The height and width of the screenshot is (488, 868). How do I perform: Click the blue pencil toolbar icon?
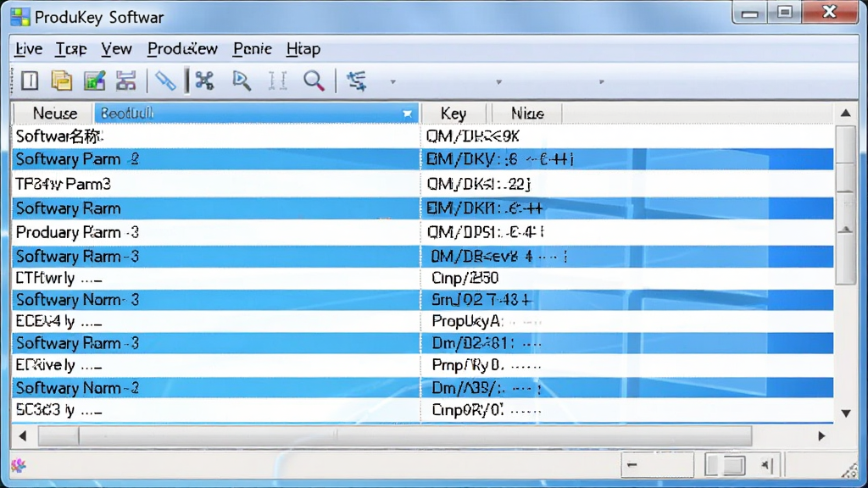165,80
